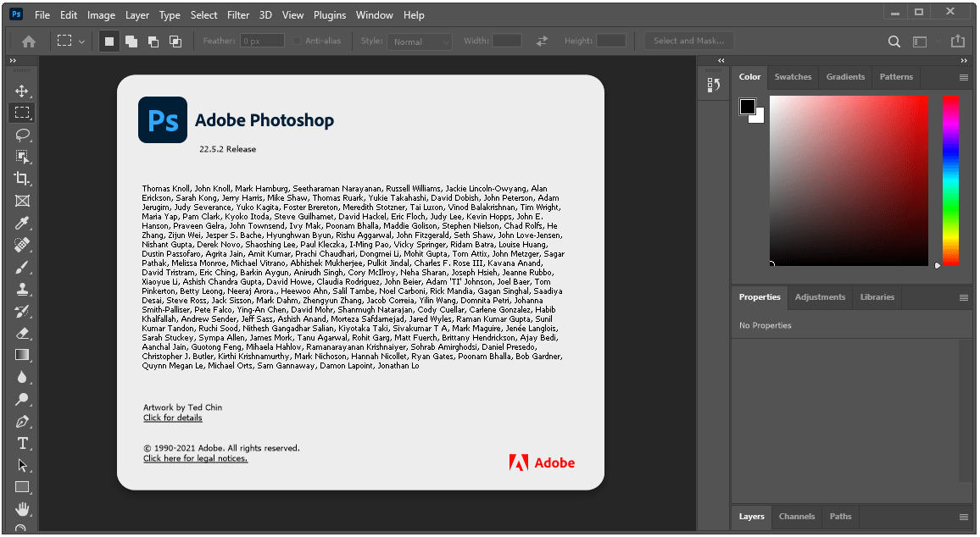980x537 pixels.
Task: Click the vertical hue slider strip
Action: pos(950,180)
